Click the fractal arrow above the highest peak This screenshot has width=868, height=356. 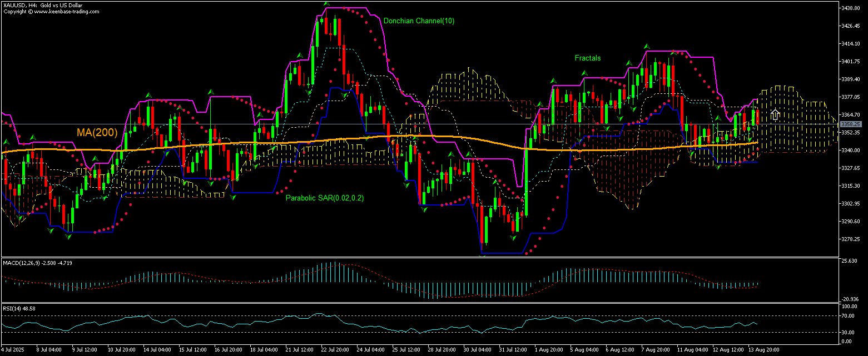click(326, 4)
